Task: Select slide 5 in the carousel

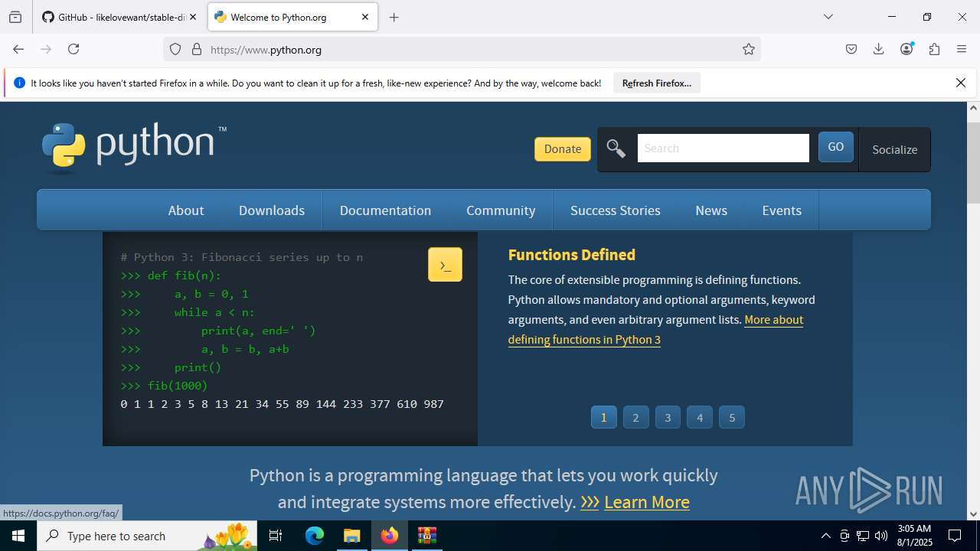Action: coord(732,417)
